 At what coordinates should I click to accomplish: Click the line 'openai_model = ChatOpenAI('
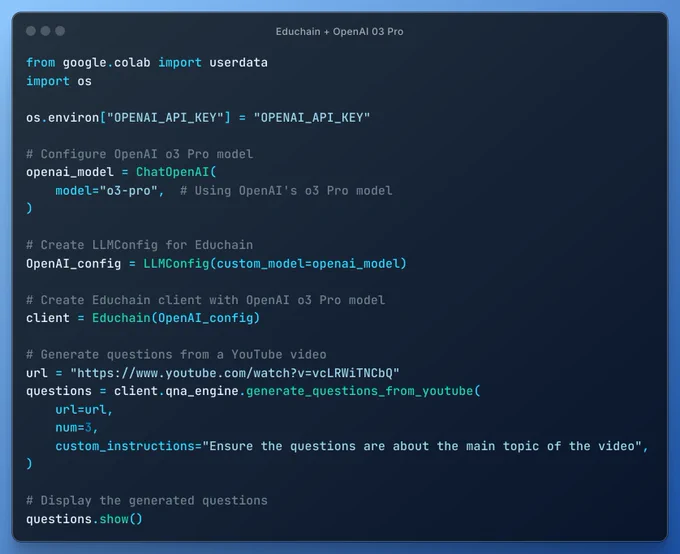121,173
